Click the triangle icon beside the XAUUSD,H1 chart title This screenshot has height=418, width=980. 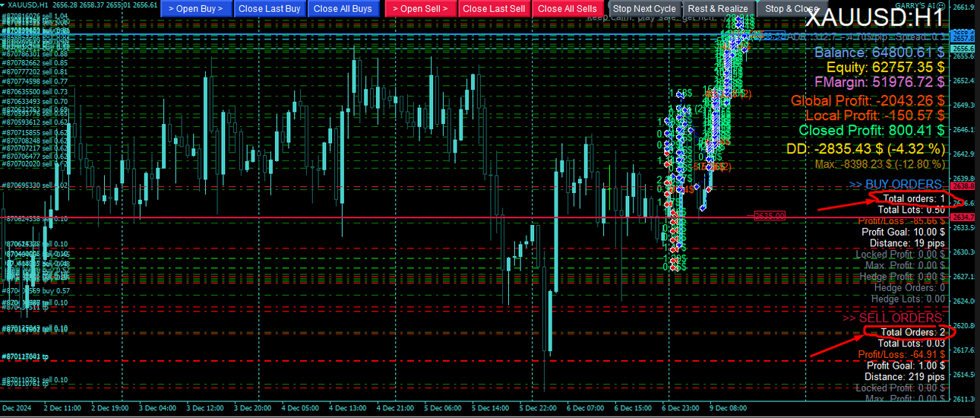pyautogui.click(x=3, y=5)
